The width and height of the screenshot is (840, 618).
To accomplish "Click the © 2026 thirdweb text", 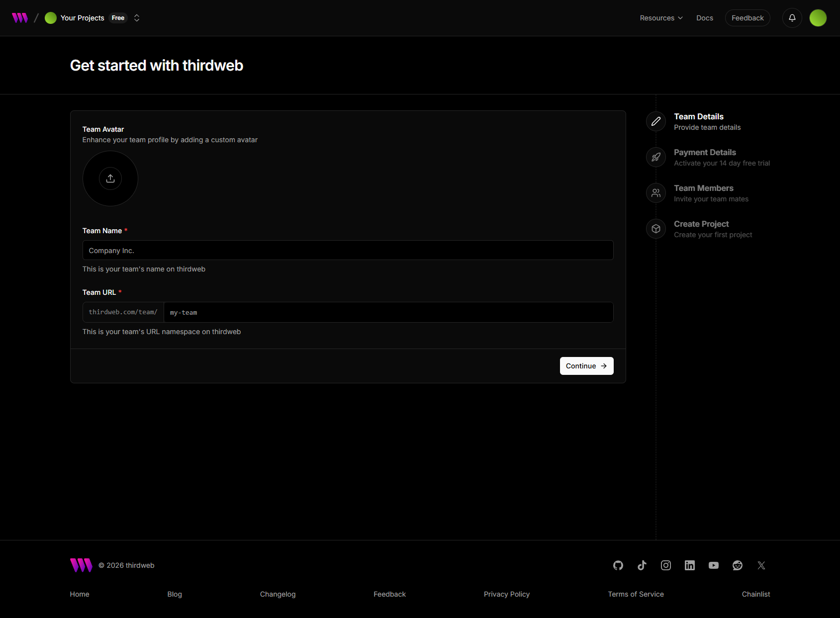I will pyautogui.click(x=126, y=565).
